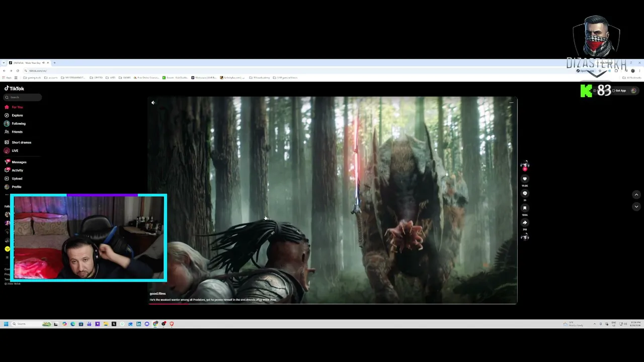
Task: Open the Activity notifications
Action: [14, 170]
